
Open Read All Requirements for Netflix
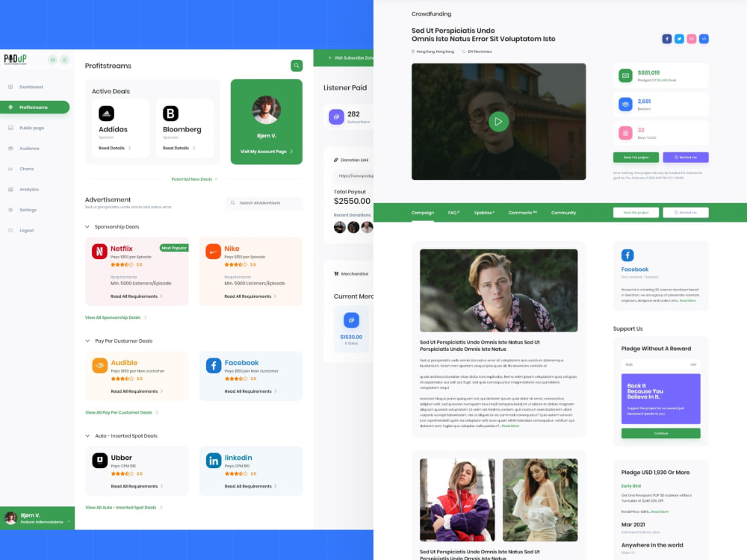pyautogui.click(x=137, y=296)
